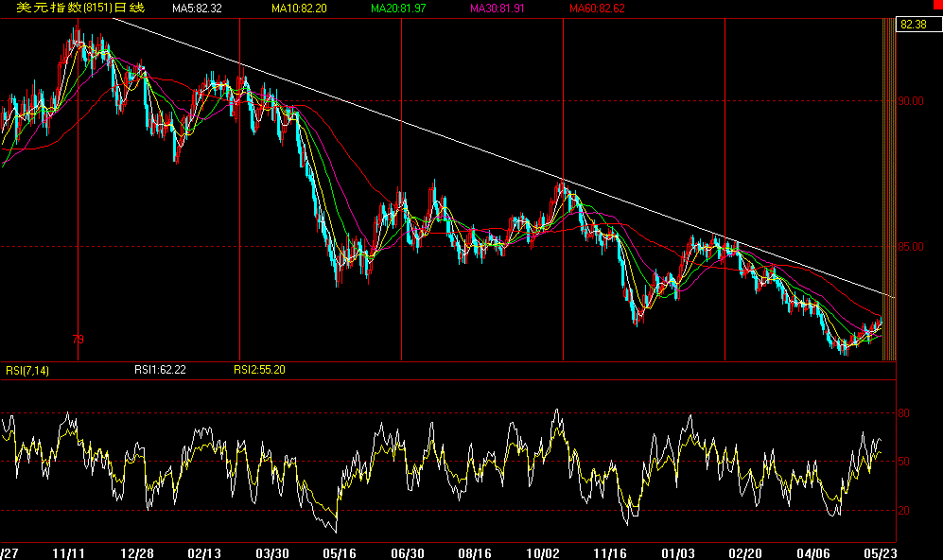Click the 08/16 date axis label
This screenshot has height=560, width=943.
[475, 553]
